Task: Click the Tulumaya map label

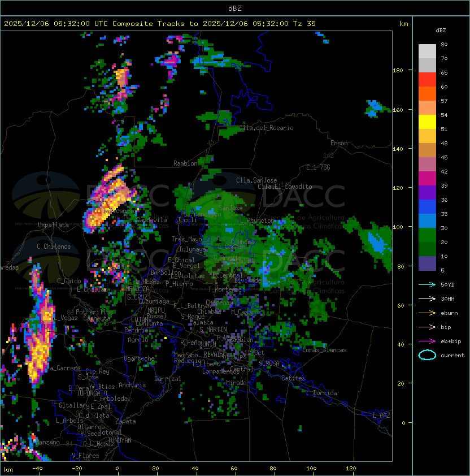Action: click(193, 249)
